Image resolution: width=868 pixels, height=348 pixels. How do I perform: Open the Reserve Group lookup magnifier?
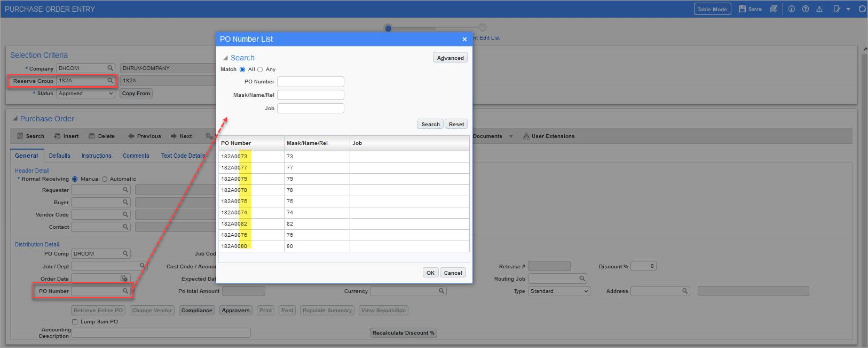pyautogui.click(x=111, y=81)
